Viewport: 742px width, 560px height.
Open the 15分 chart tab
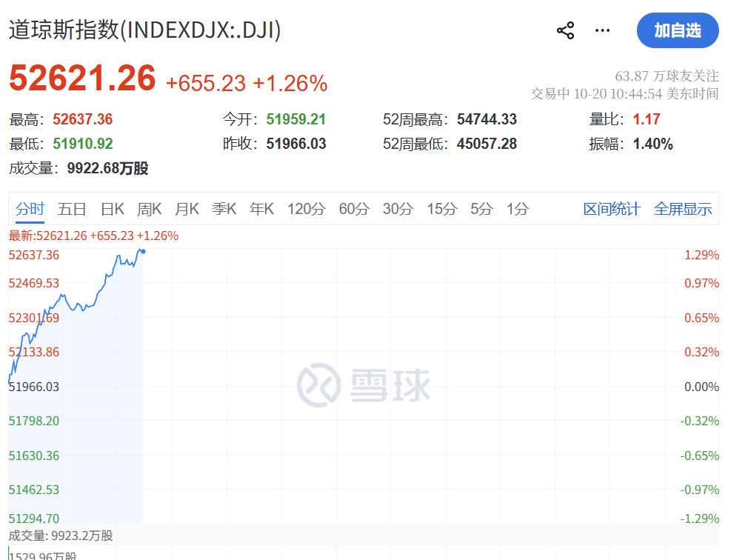(442, 209)
